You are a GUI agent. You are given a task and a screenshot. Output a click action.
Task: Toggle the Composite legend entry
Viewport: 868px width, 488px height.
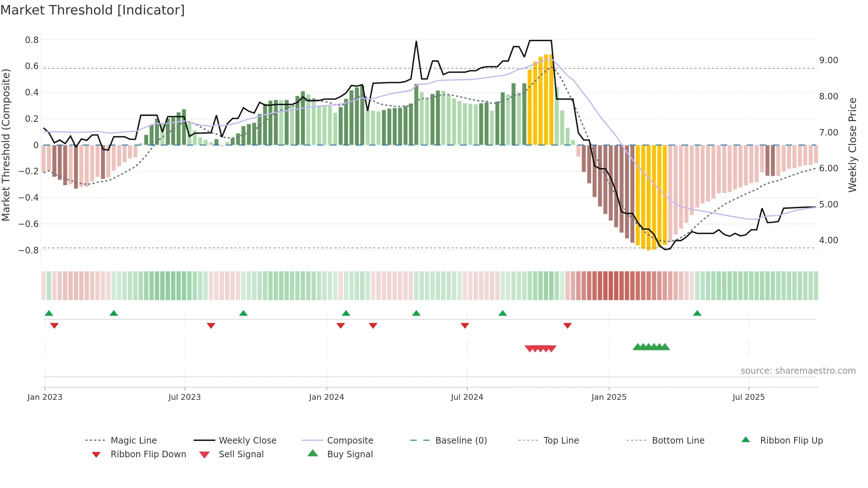(337, 440)
